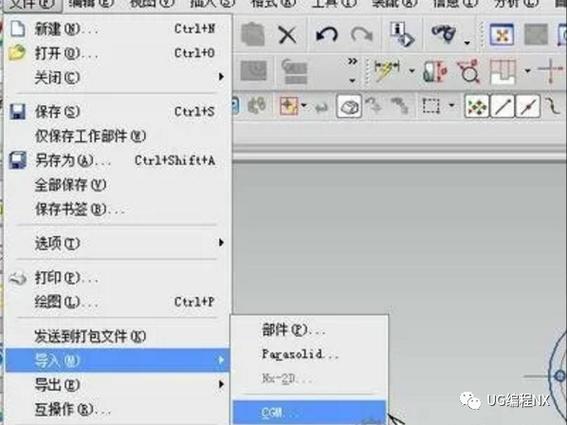Click the orange plus square icon
Viewport: 567px width, 425px height.
click(x=289, y=106)
